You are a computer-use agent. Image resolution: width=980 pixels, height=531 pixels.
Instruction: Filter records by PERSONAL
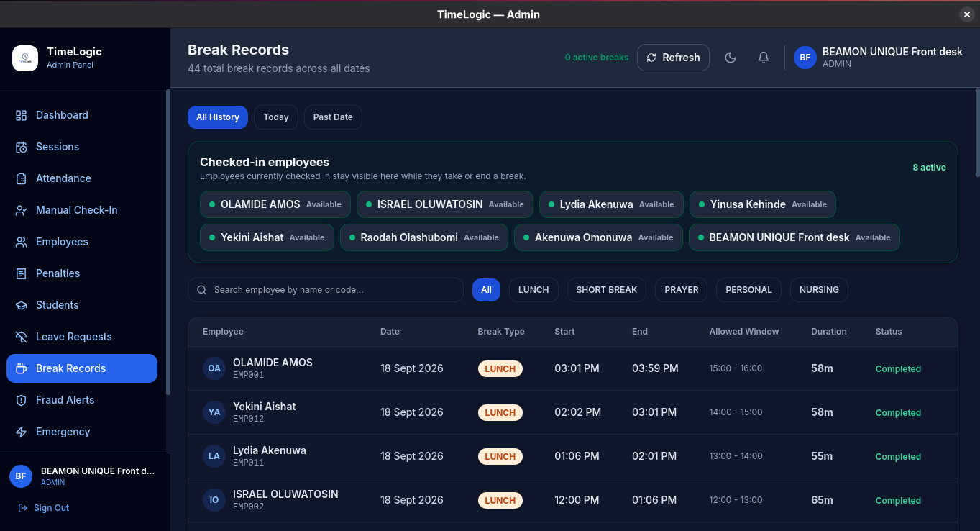click(748, 290)
